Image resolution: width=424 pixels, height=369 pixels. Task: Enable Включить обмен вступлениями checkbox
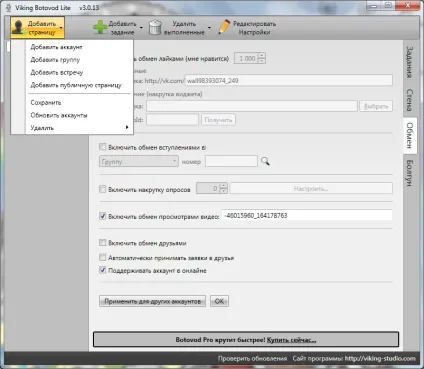click(x=103, y=147)
